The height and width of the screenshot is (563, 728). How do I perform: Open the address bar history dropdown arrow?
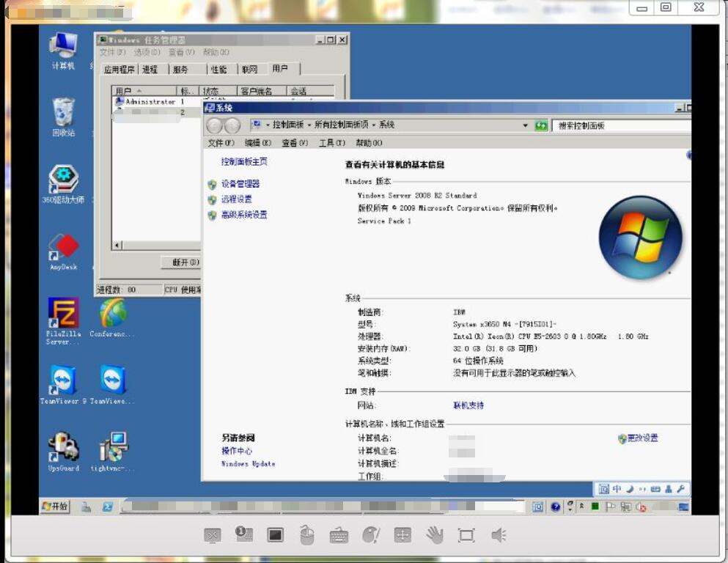point(525,125)
